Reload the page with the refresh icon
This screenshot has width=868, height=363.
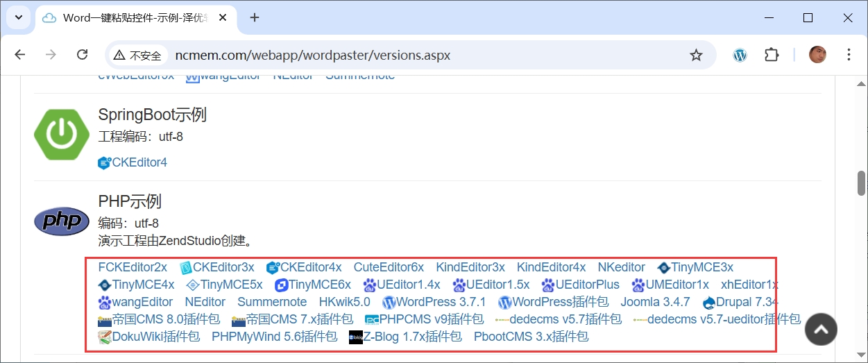[x=82, y=55]
